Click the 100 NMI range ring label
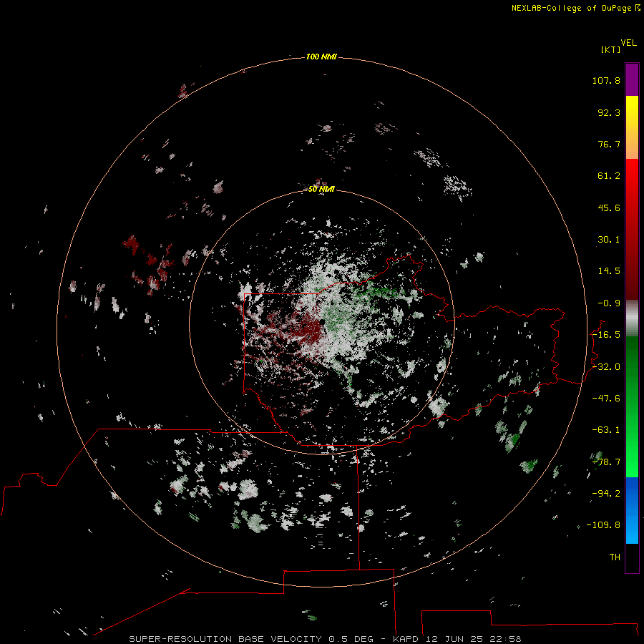 [321, 57]
